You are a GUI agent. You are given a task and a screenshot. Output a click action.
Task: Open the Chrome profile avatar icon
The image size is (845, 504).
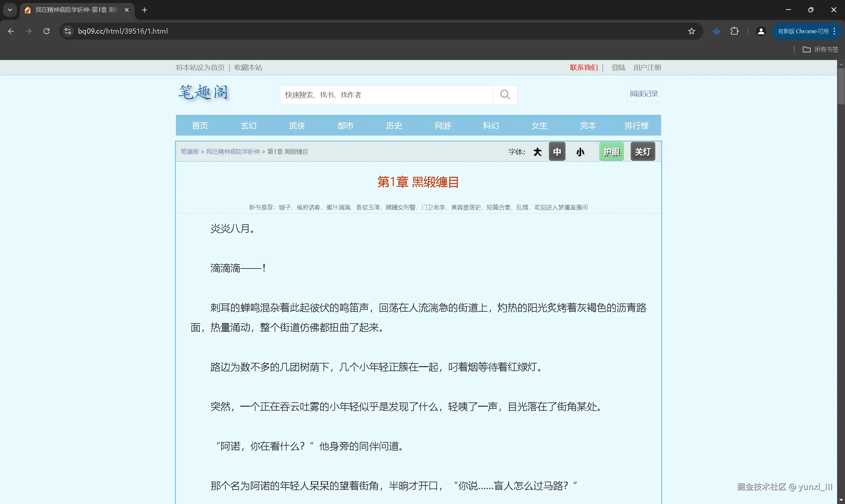[x=761, y=31]
